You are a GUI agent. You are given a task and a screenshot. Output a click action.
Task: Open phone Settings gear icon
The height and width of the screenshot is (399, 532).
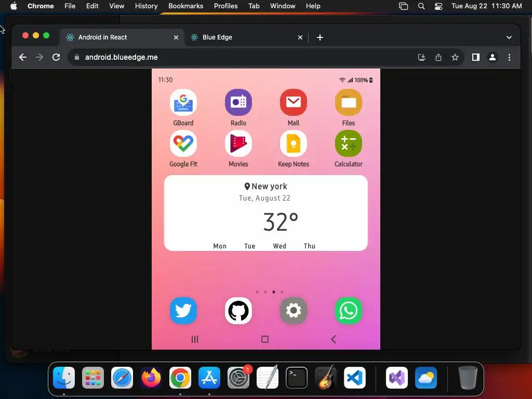(x=294, y=311)
